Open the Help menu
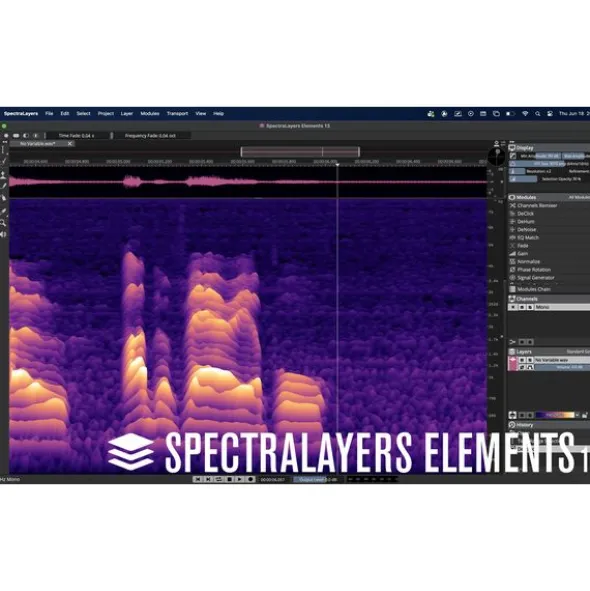This screenshot has height=591, width=590. (x=218, y=113)
